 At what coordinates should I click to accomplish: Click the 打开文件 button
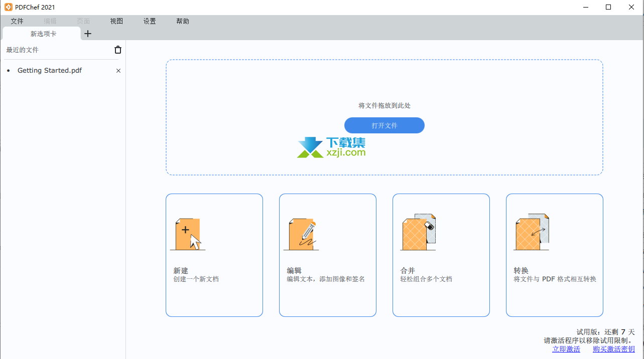(384, 125)
